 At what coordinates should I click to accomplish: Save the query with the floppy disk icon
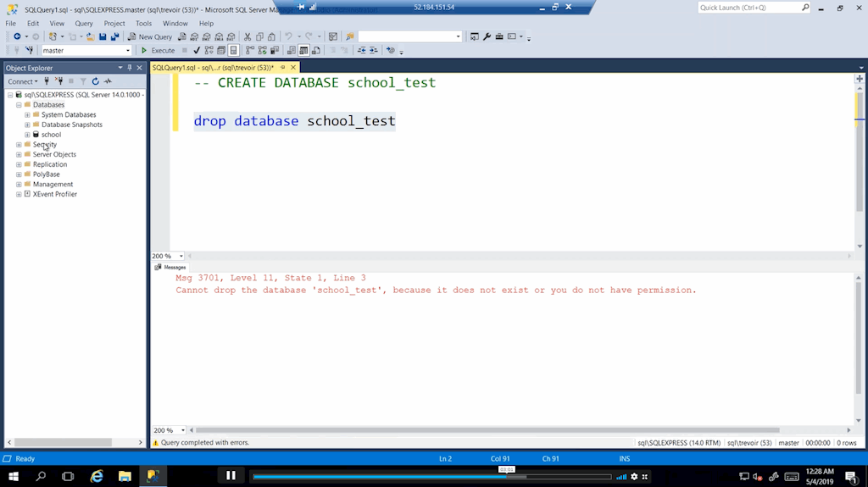click(x=103, y=36)
